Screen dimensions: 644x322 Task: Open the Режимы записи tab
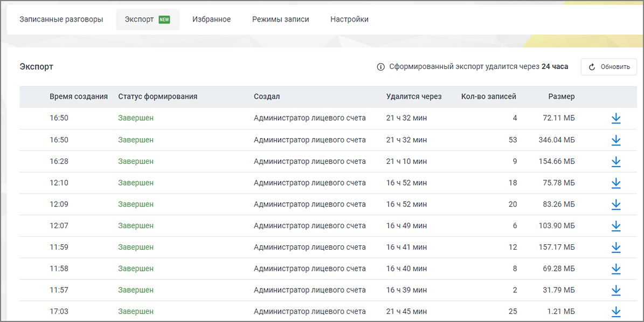coord(281,19)
